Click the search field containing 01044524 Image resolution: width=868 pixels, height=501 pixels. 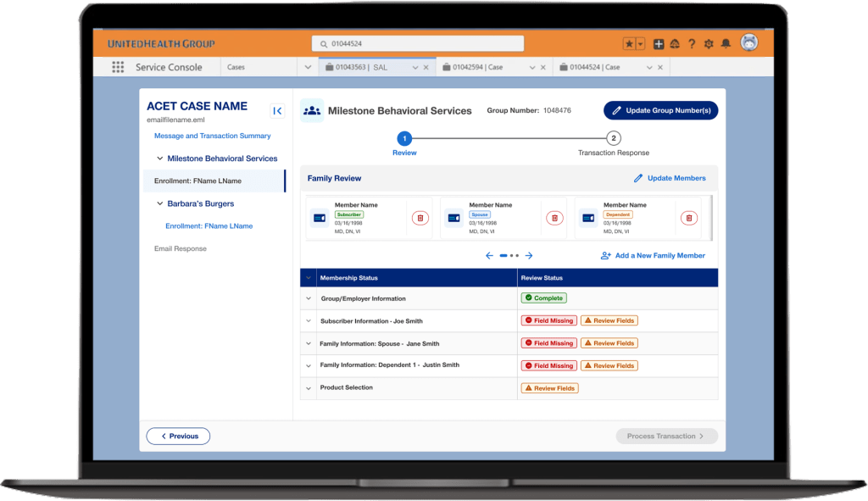417,43
